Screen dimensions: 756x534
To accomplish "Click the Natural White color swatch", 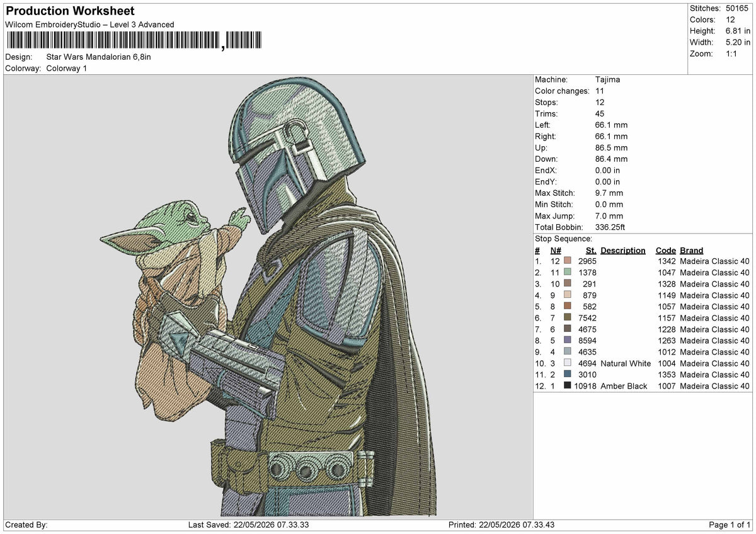I will (568, 363).
